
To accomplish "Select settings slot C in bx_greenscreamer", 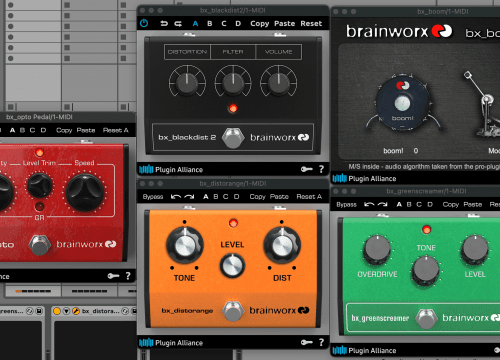I will point(419,204).
